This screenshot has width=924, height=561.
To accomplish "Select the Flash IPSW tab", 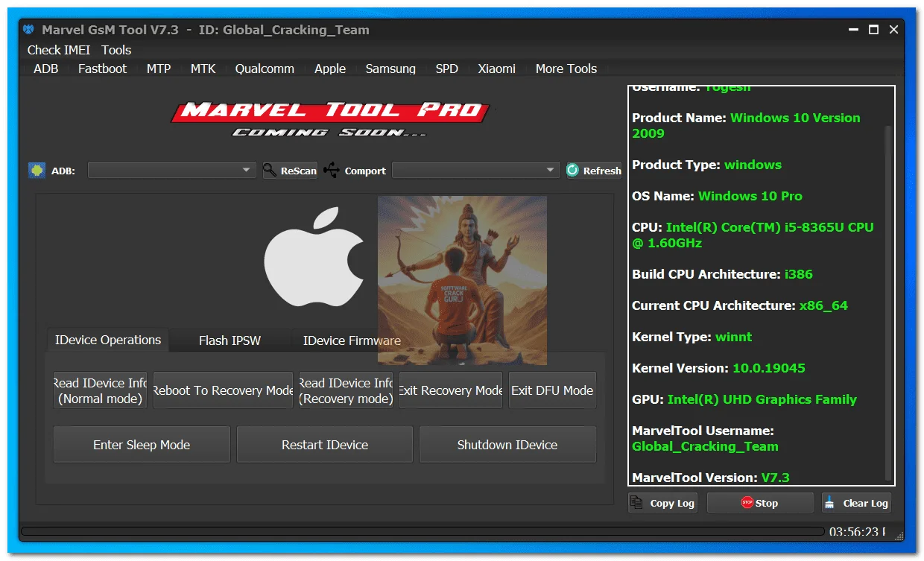I will (x=230, y=340).
